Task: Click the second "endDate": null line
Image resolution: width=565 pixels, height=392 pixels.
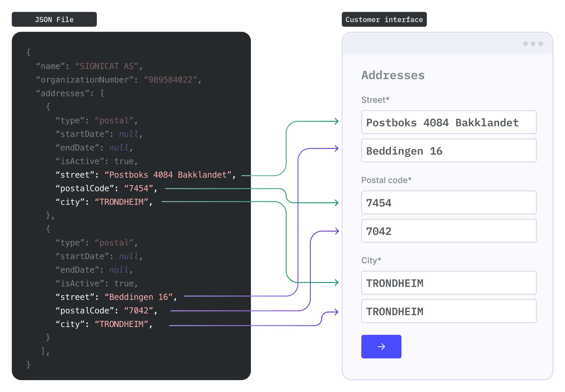Action: (x=94, y=270)
